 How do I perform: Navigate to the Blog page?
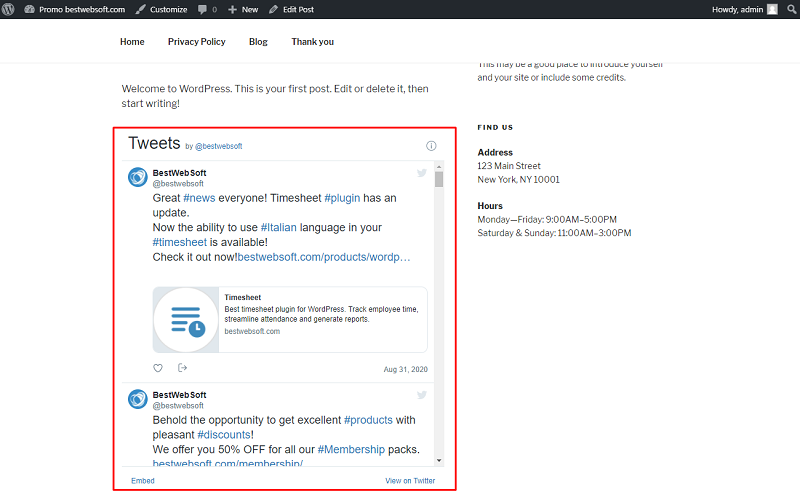pyautogui.click(x=258, y=42)
